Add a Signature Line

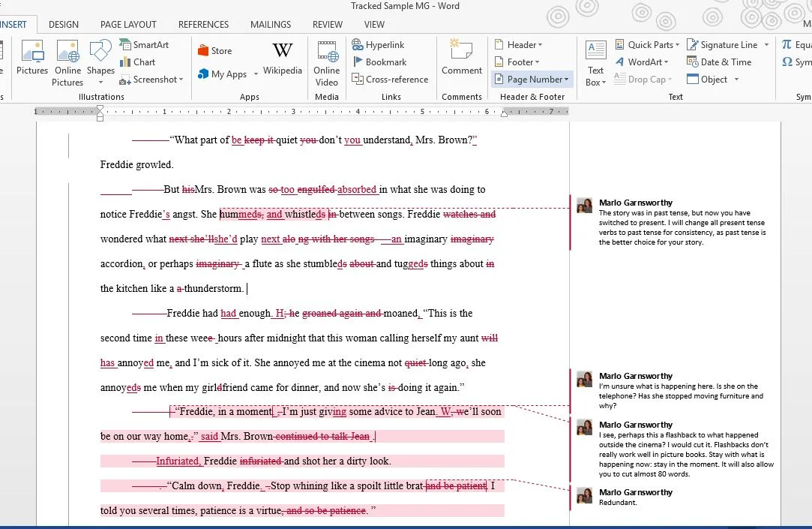pos(723,44)
